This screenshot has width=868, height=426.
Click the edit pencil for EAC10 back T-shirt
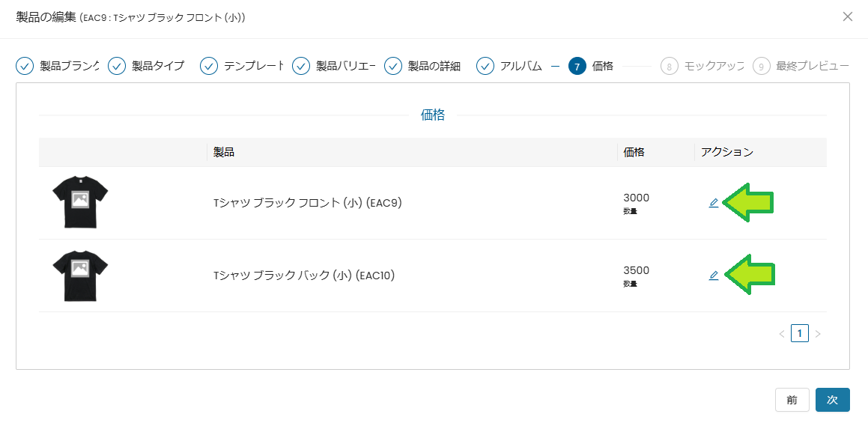click(714, 276)
